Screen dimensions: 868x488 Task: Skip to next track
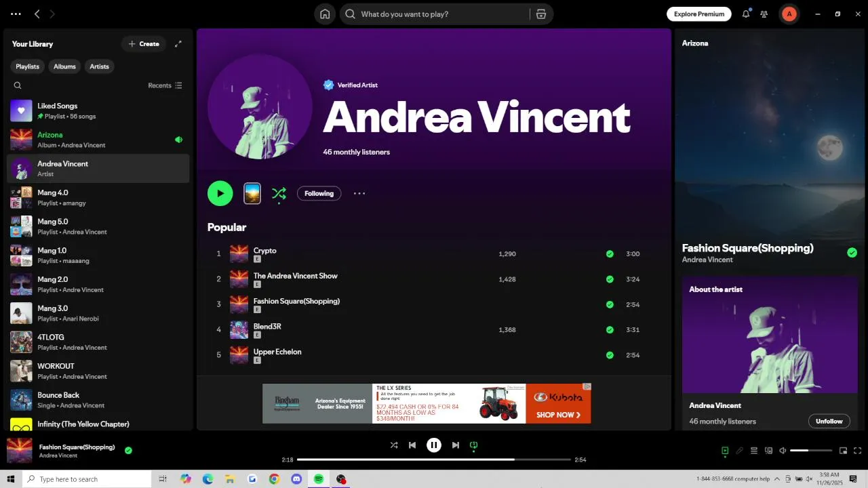tap(456, 445)
